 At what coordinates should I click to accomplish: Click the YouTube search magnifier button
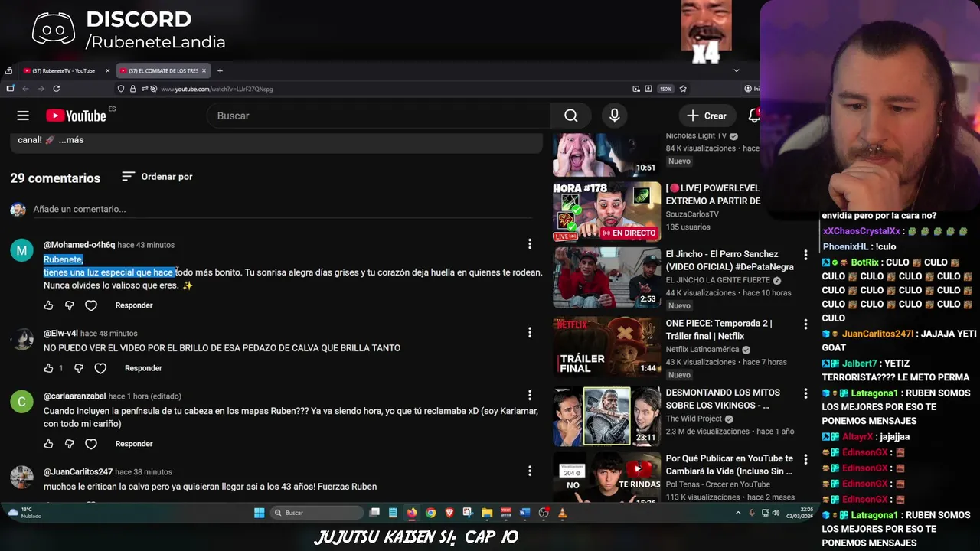571,116
